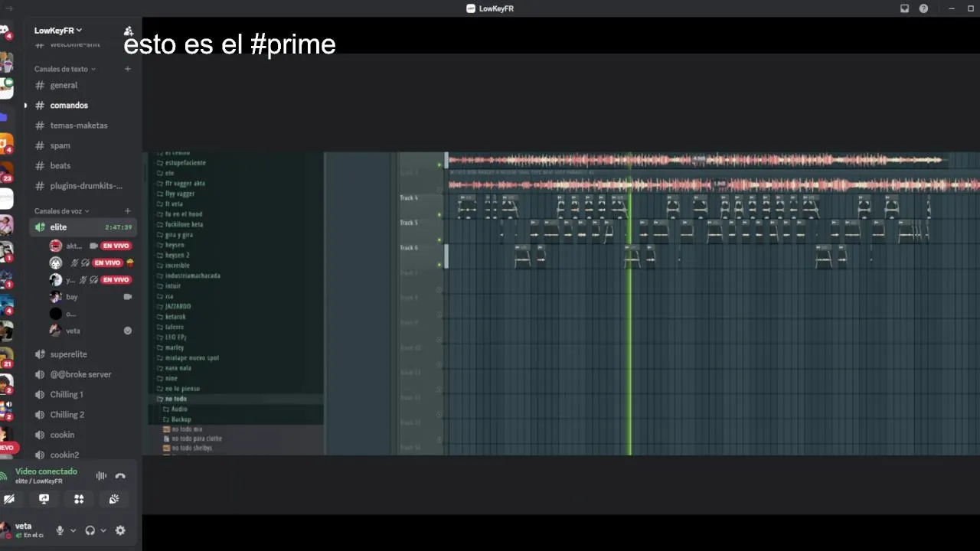Disconnect from voice with hang-up icon
This screenshot has height=551, width=980.
click(120, 476)
